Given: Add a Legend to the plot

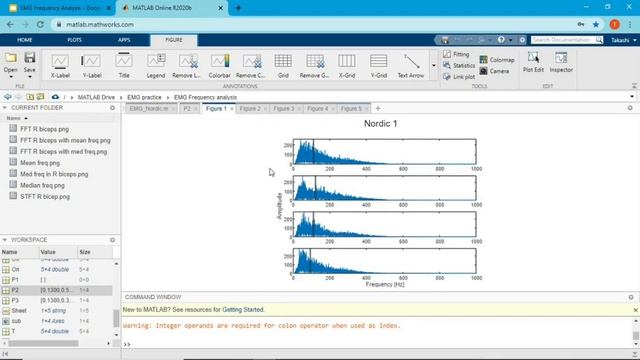Looking at the screenshot, I should (156, 66).
